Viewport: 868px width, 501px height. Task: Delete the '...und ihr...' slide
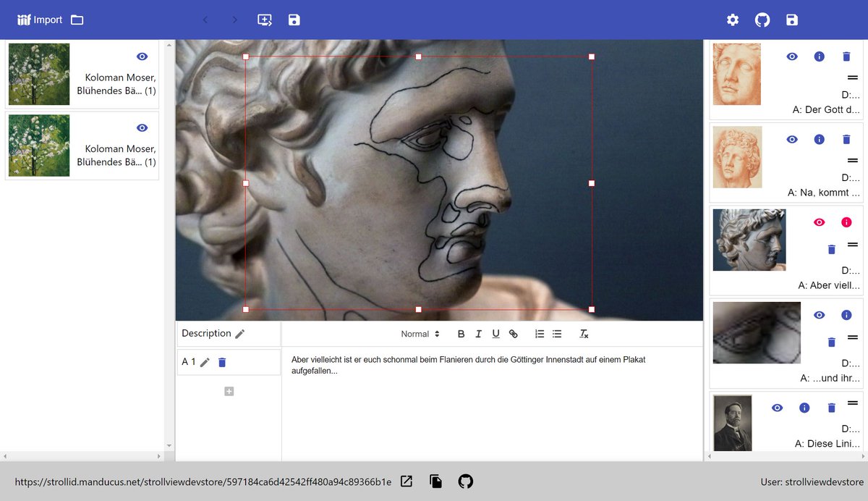point(831,342)
